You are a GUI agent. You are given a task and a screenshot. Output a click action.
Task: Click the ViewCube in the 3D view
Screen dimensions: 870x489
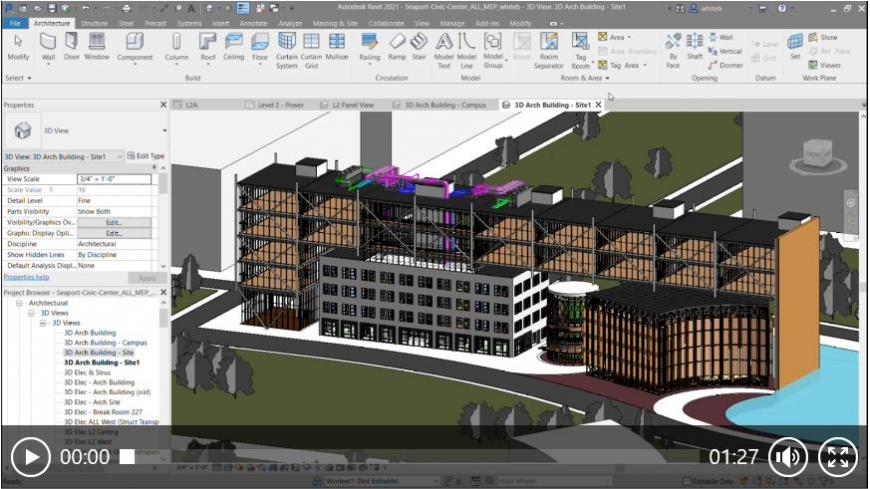point(818,153)
